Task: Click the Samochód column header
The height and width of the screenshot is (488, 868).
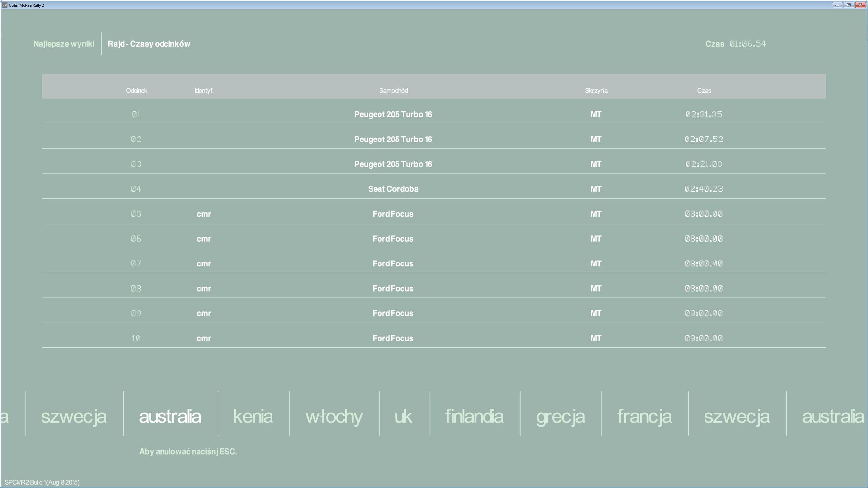Action: coord(393,90)
